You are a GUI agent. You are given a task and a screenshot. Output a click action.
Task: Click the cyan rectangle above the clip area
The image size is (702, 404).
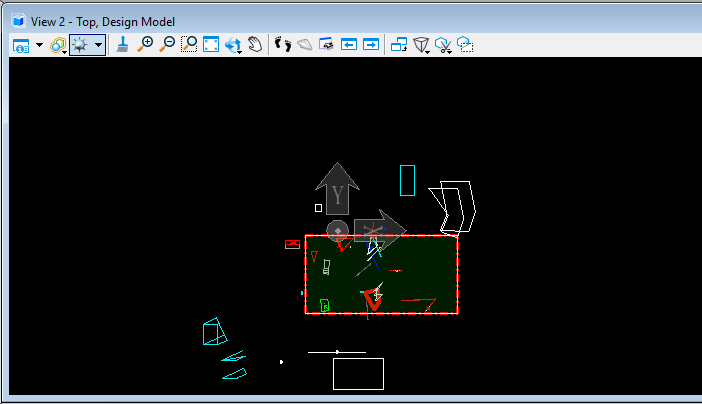[407, 181]
